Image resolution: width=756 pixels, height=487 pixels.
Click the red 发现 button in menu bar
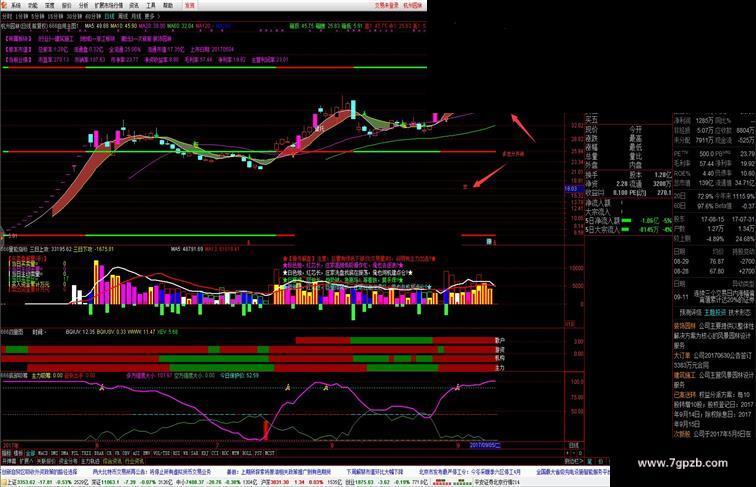pos(190,6)
